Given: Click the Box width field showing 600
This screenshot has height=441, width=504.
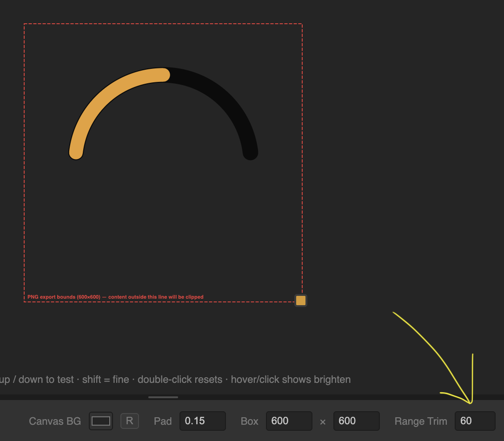Looking at the screenshot, I should 289,421.
